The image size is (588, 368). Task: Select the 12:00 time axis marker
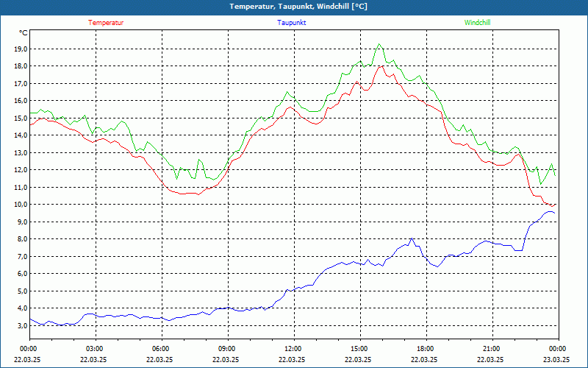click(293, 349)
